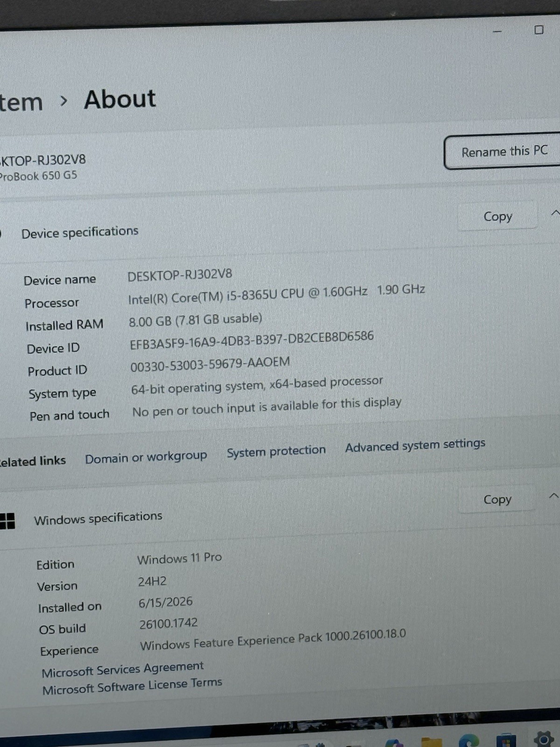Open Microsoft Software License Terms link
This screenshot has height=747, width=560.
pos(132,686)
